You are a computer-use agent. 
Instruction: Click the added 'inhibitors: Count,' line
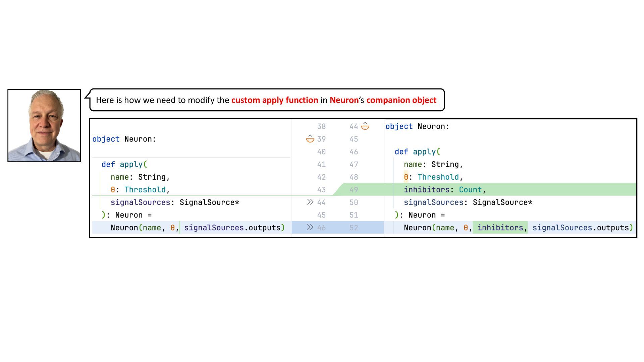point(444,190)
